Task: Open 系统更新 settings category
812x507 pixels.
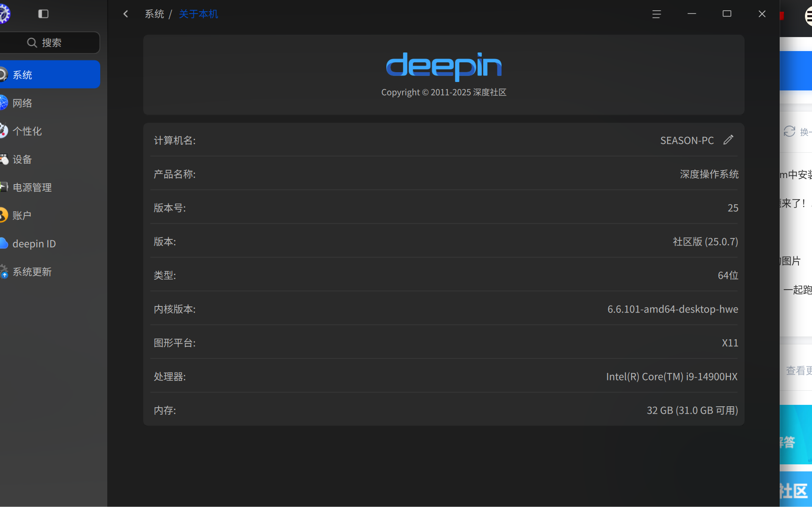Action: (x=50, y=271)
